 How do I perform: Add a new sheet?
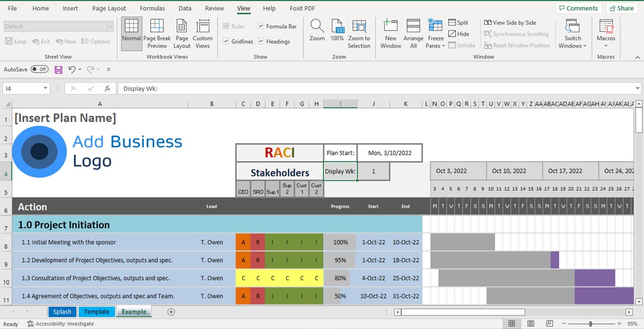(171, 312)
